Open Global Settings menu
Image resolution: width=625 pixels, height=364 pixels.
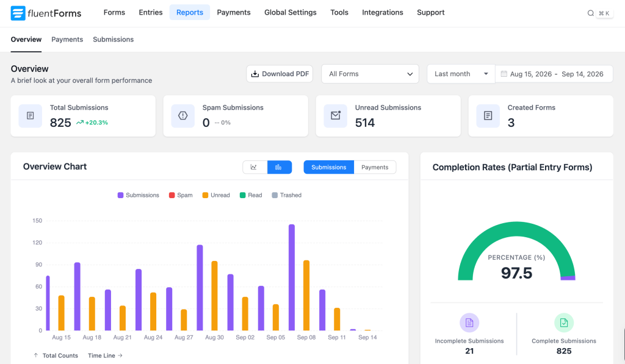[290, 12]
